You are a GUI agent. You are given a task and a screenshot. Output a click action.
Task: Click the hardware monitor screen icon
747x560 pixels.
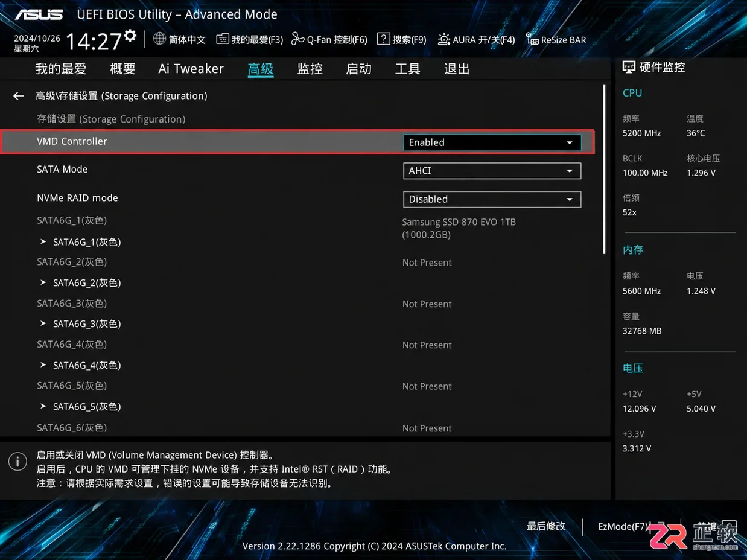pos(629,68)
